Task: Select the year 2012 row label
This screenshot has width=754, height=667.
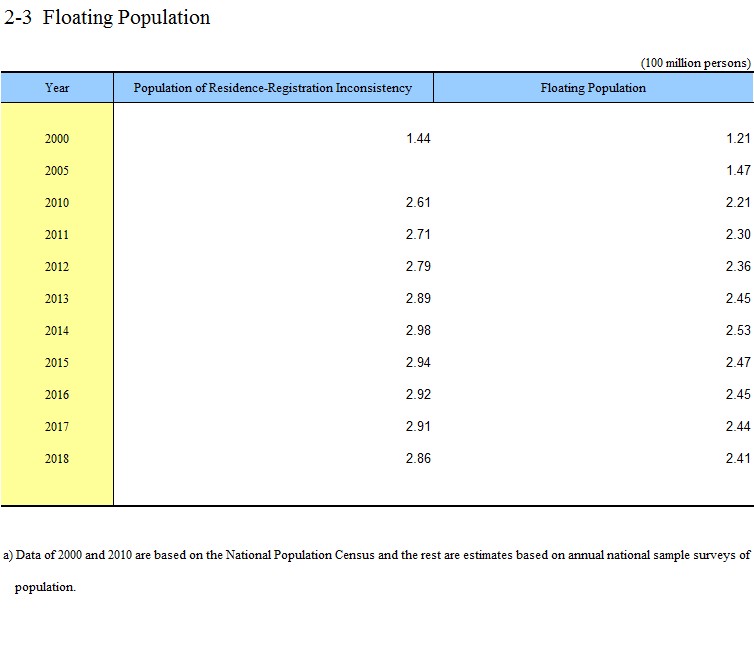Action: click(57, 266)
